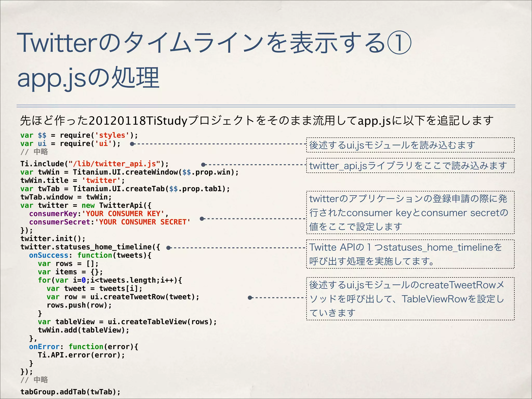This screenshot has width=532, height=399.
Task: Click the line 'var twTab = Titanium.UI.createTab($$.prop.tab1);'
Action: tap(125, 189)
